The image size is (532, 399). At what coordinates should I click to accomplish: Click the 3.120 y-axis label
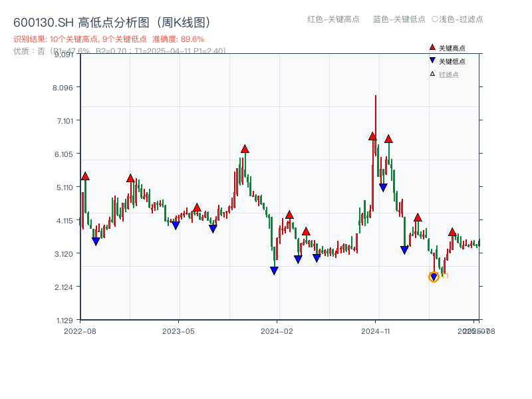[64, 254]
